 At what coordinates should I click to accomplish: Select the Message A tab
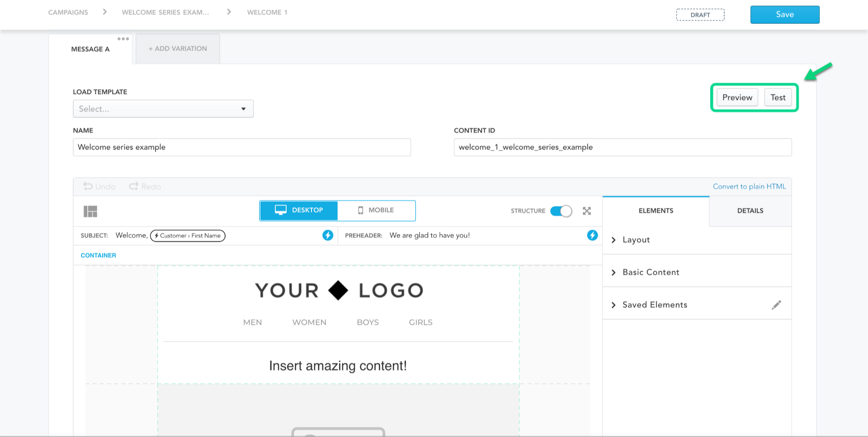click(x=90, y=49)
